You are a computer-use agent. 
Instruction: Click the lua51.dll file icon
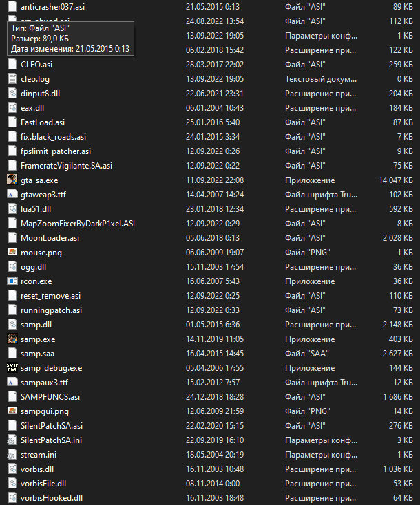(12, 208)
